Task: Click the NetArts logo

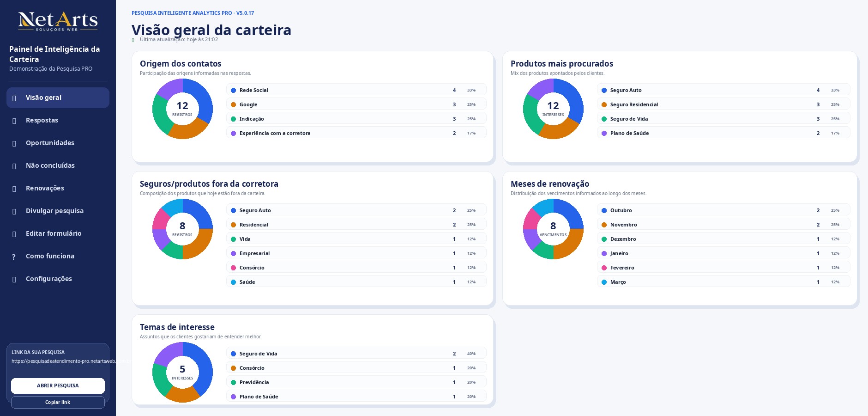Action: (x=58, y=21)
